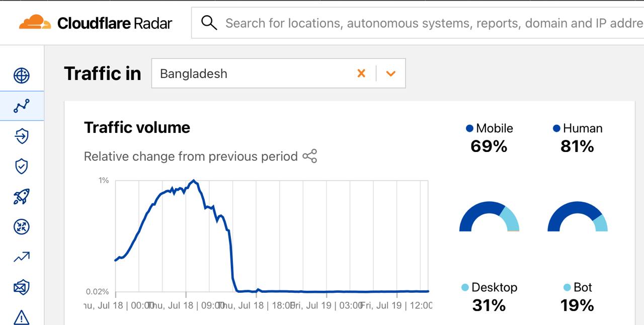Open the globe overview sidebar icon
The height and width of the screenshot is (325, 644).
click(x=22, y=75)
